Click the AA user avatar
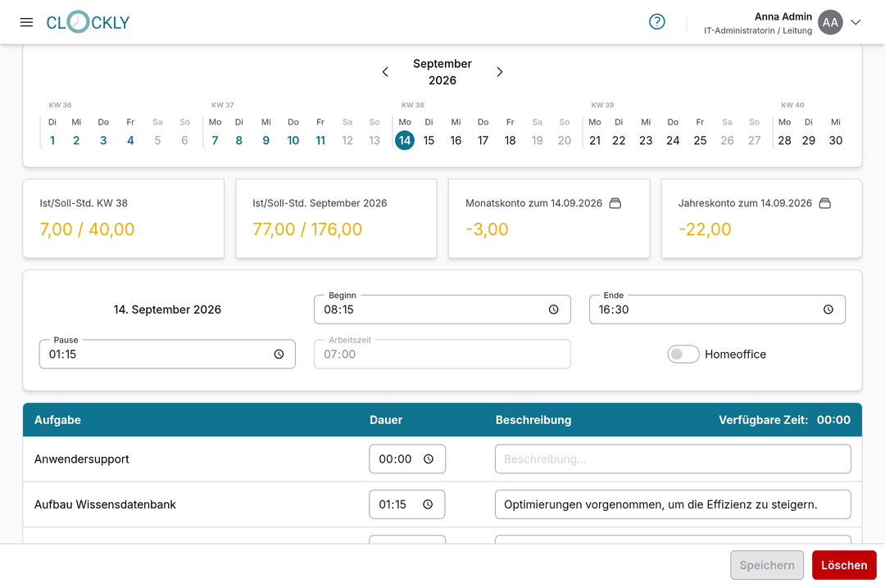The width and height of the screenshot is (885, 588). click(830, 23)
